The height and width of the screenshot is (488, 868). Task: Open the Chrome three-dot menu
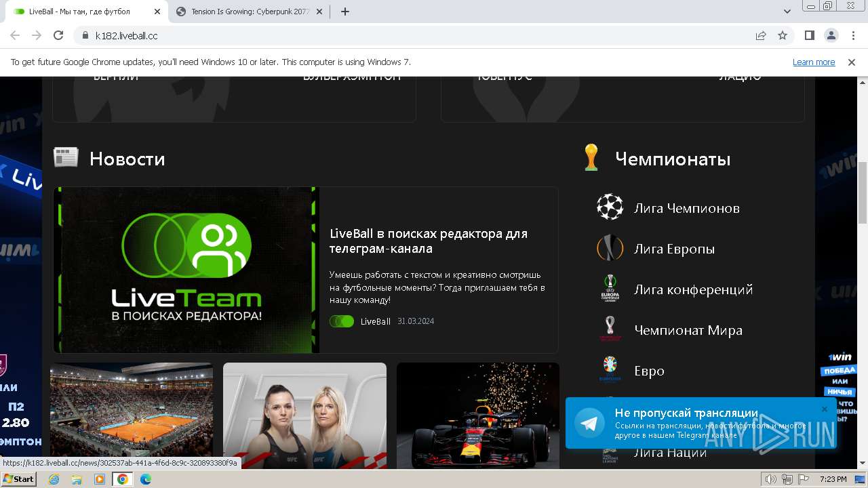pos(852,35)
